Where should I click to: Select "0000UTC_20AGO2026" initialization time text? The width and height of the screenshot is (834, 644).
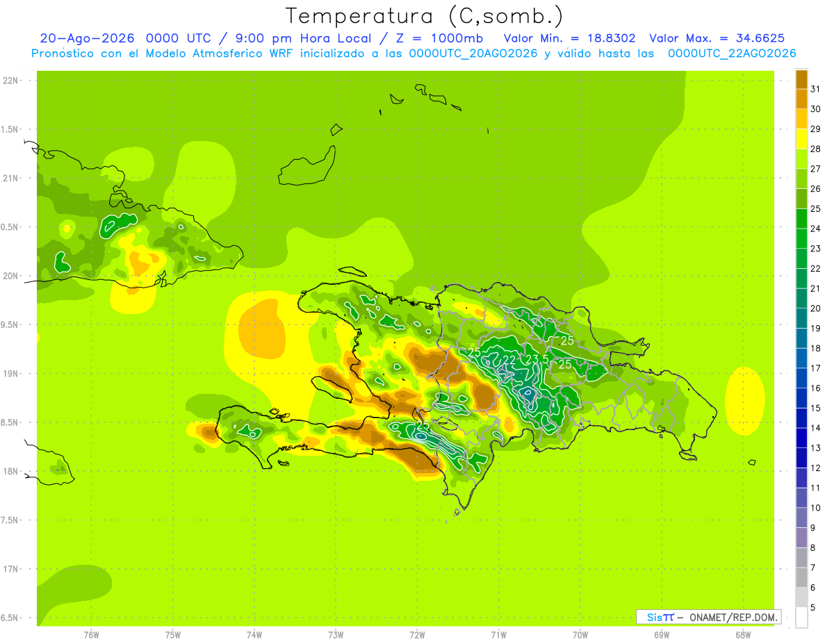(473, 53)
